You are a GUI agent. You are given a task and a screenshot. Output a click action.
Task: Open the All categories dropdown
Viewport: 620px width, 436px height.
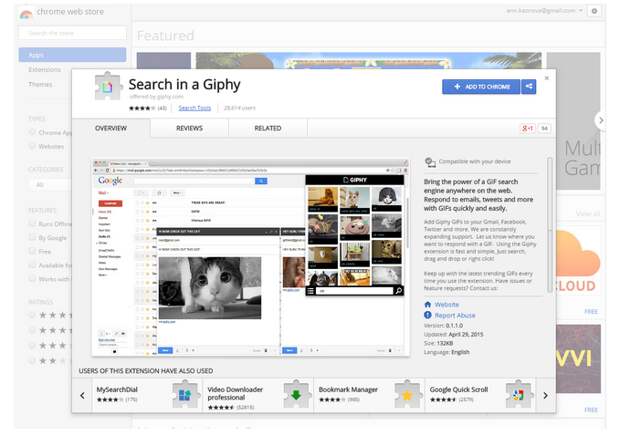tap(51, 185)
